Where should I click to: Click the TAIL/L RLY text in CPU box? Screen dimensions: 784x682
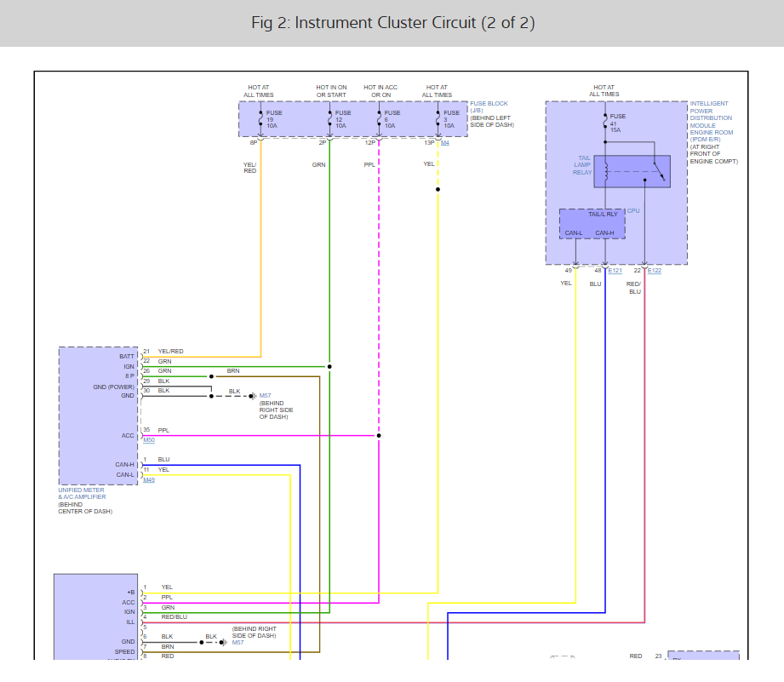click(603, 215)
